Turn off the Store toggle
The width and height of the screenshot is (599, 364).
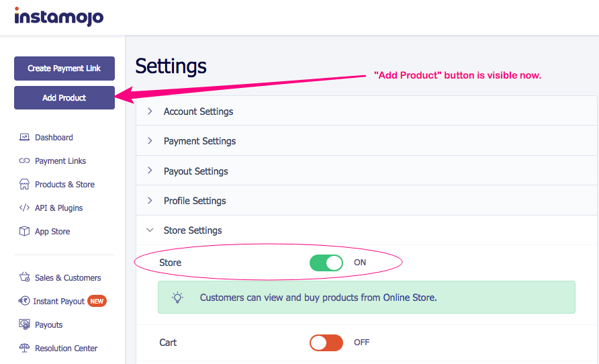326,263
